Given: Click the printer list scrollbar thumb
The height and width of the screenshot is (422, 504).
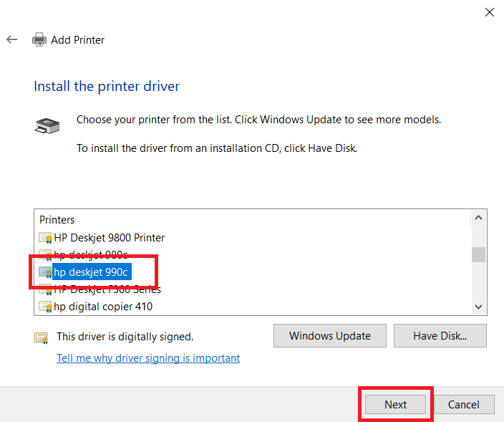Looking at the screenshot, I should (479, 255).
